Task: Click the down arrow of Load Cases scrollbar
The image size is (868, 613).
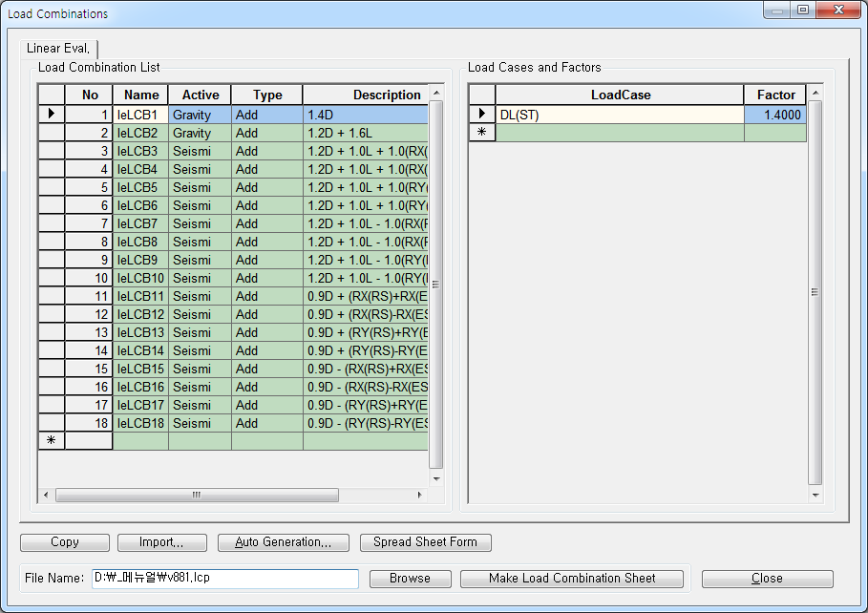Action: pyautogui.click(x=815, y=495)
